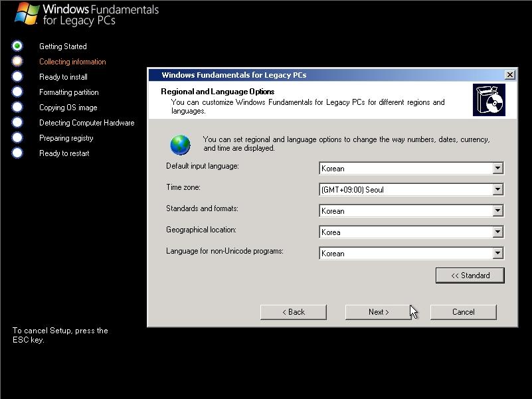Expand the Standards and formats dropdown arrow

pyautogui.click(x=497, y=210)
